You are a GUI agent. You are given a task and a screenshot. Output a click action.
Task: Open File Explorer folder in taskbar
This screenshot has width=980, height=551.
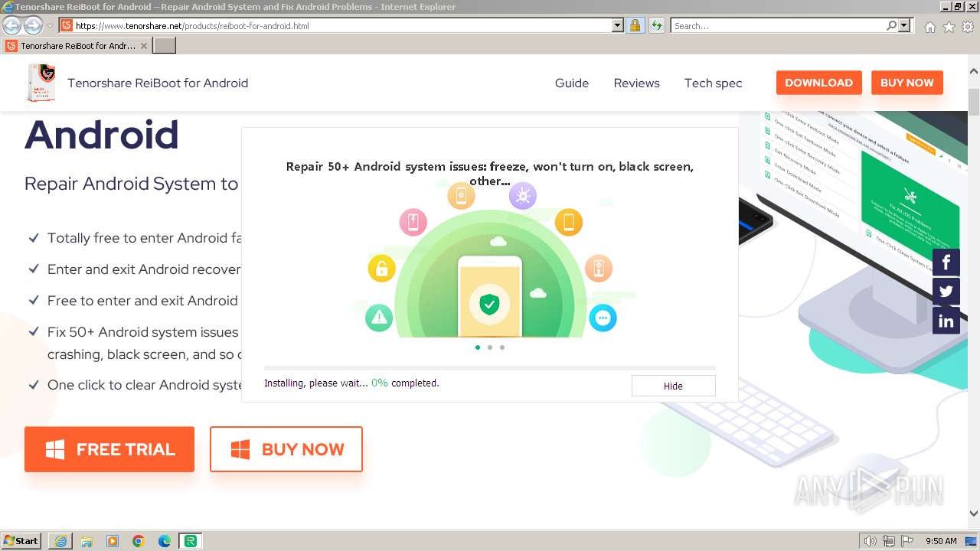pos(87,541)
